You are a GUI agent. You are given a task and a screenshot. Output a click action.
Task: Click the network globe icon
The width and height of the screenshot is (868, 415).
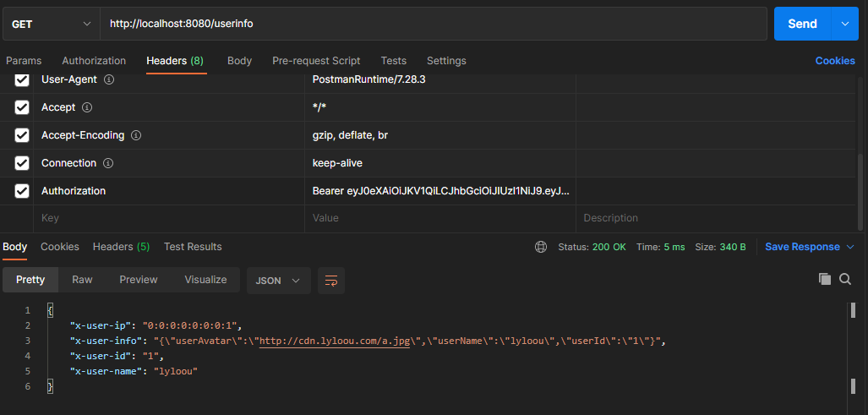pyautogui.click(x=541, y=247)
